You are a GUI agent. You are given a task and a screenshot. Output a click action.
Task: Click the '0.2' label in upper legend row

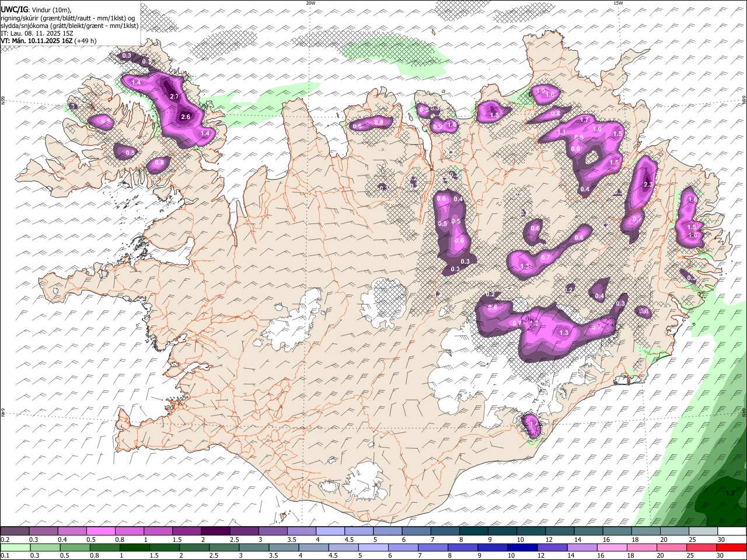pyautogui.click(x=5, y=540)
